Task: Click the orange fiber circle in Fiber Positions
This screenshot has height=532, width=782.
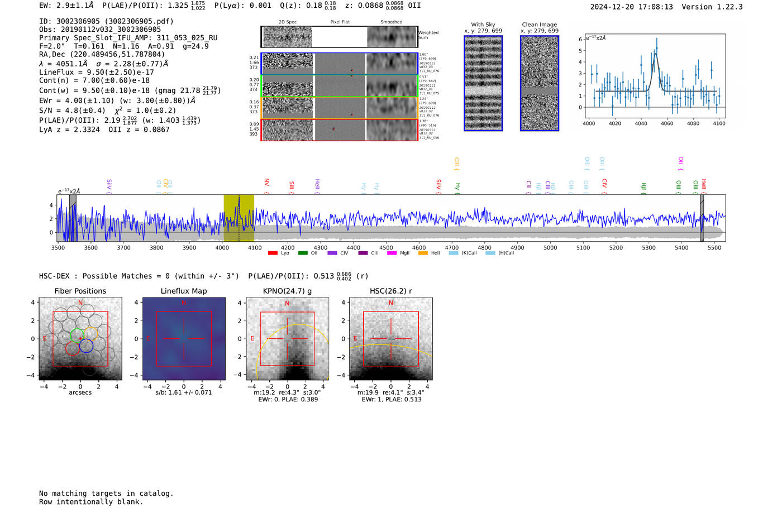Action: [x=90, y=333]
